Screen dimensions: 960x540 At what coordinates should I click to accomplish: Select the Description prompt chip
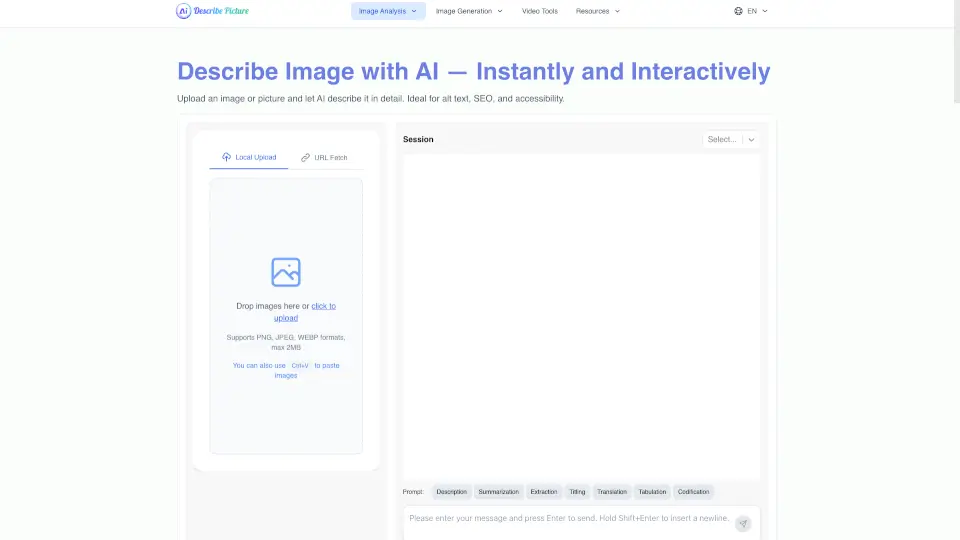[x=452, y=492]
